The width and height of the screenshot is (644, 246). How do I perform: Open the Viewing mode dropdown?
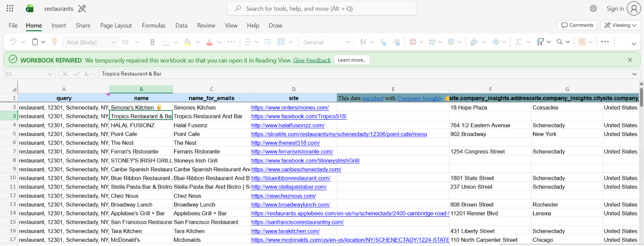[x=620, y=25]
